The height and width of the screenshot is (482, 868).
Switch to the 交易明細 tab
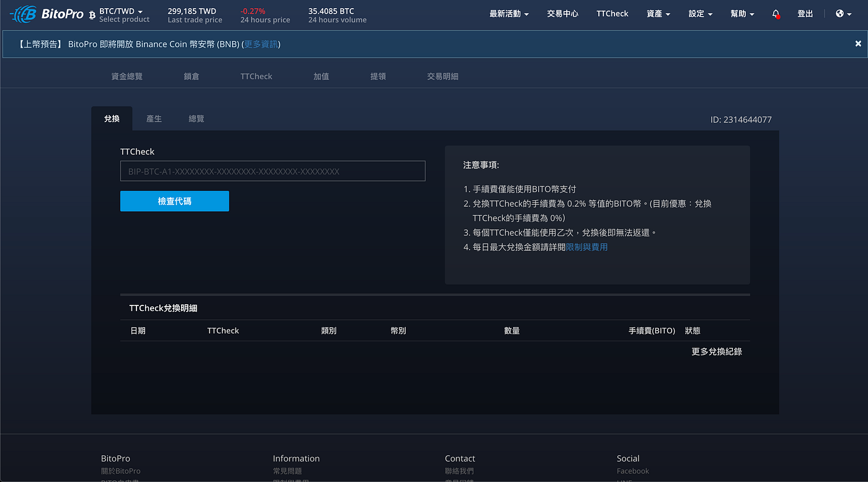443,76
